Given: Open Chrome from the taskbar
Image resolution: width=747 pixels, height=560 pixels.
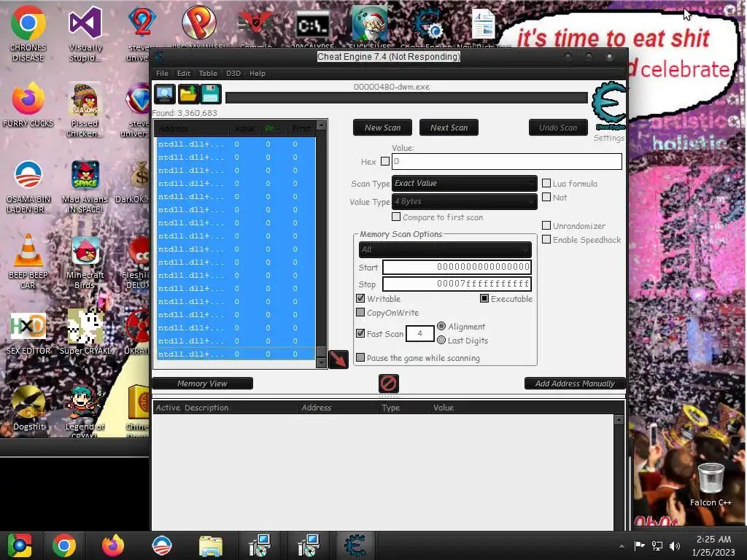Looking at the screenshot, I should click(x=64, y=545).
